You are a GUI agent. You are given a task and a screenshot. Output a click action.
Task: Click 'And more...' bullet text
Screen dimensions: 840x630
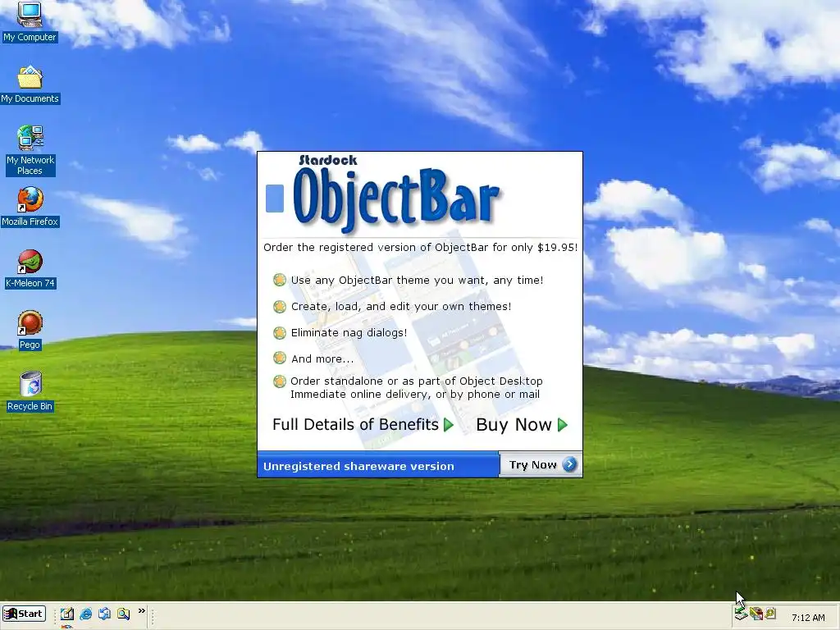point(322,359)
